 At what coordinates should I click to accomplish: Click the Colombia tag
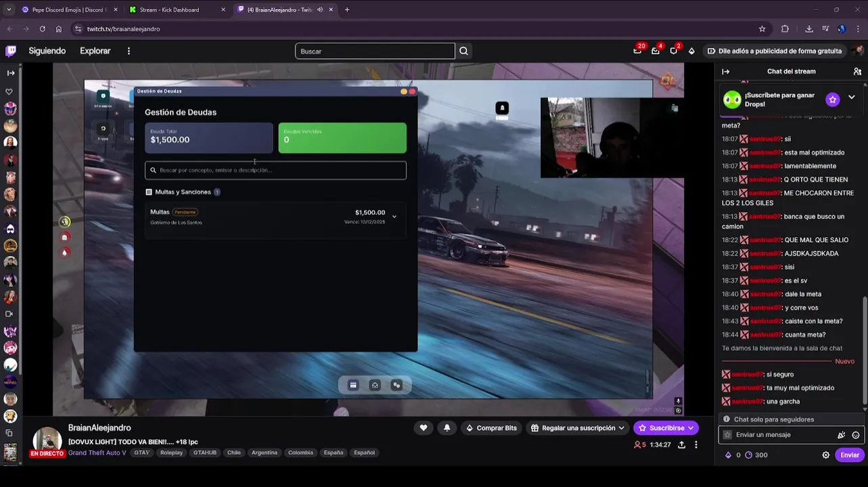(300, 453)
